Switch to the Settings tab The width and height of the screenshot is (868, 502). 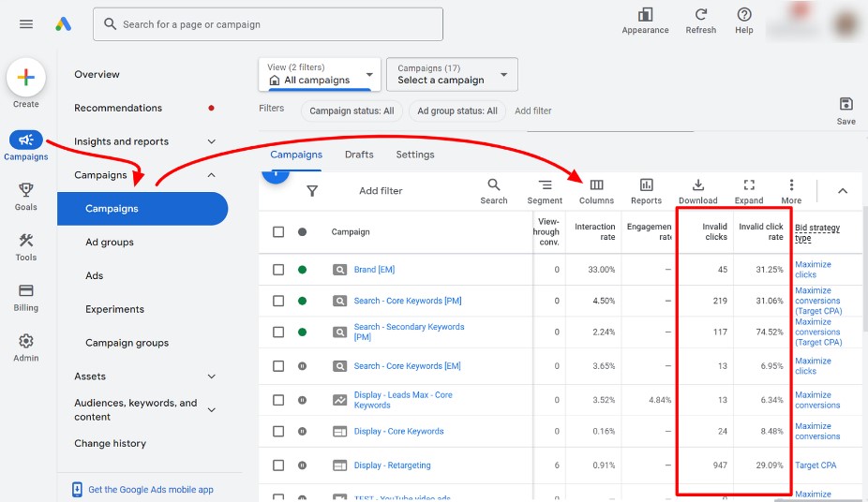[x=414, y=155]
